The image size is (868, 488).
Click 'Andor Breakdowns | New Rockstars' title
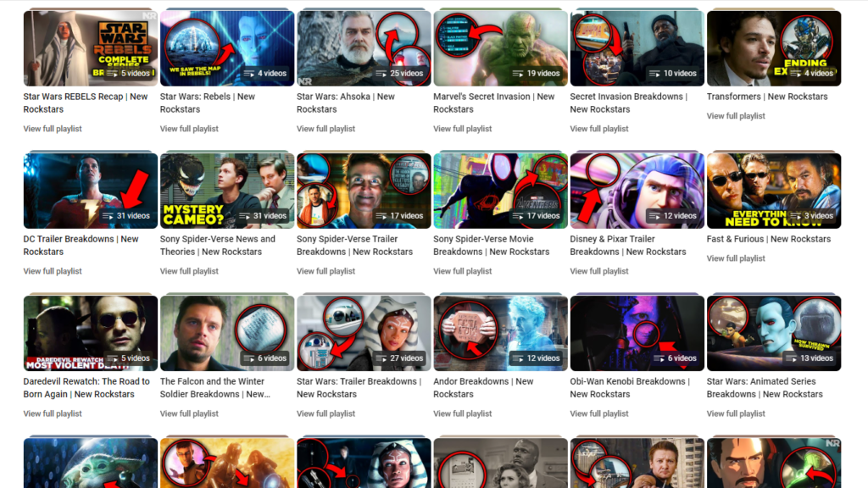coord(483,387)
